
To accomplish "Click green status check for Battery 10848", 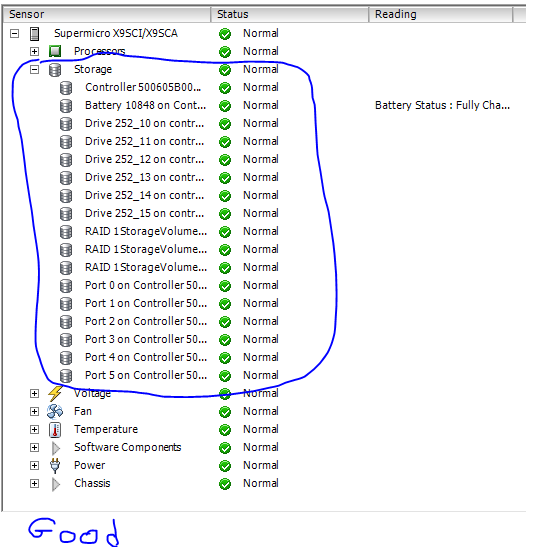I will click(x=225, y=106).
